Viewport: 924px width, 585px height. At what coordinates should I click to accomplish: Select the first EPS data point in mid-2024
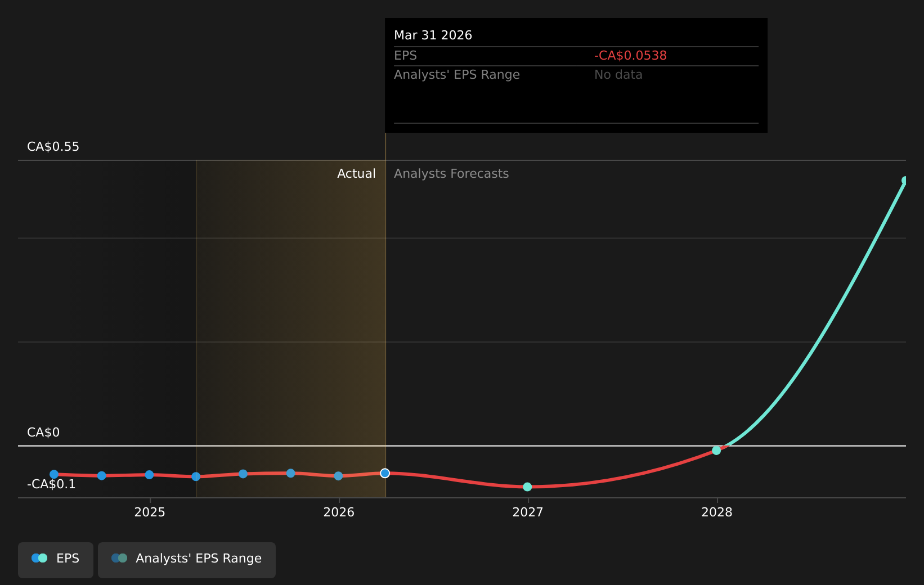(54, 474)
